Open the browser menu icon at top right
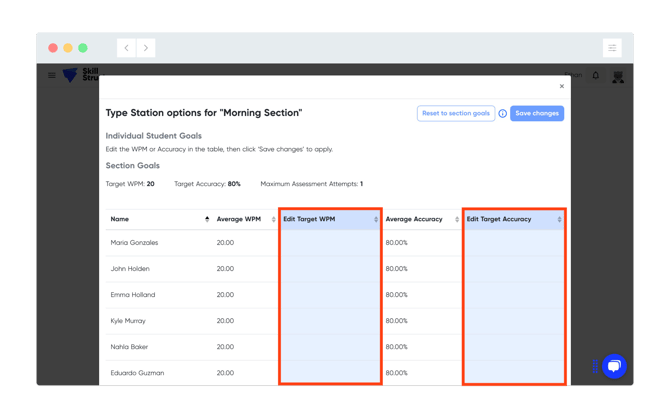The width and height of the screenshot is (670, 418). point(612,48)
